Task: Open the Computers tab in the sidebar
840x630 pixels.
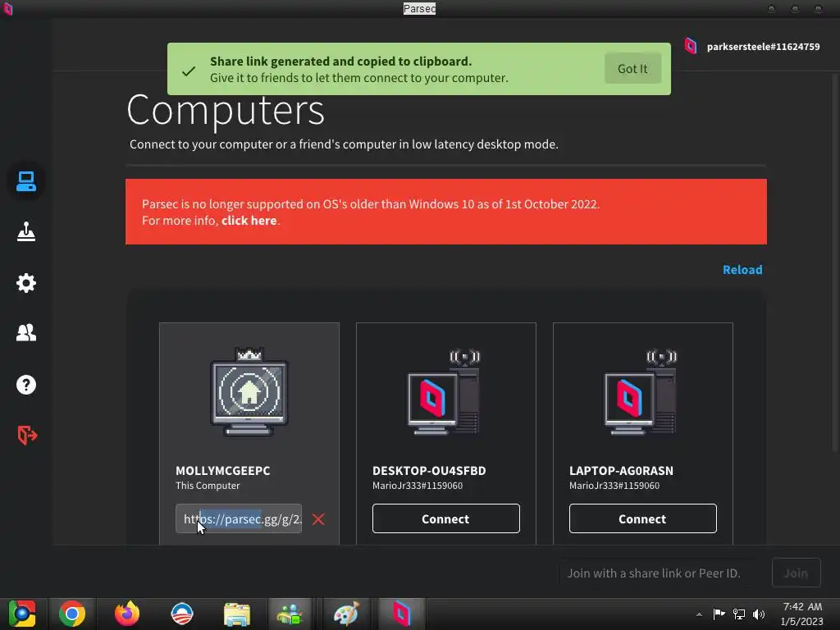Action: (25, 181)
